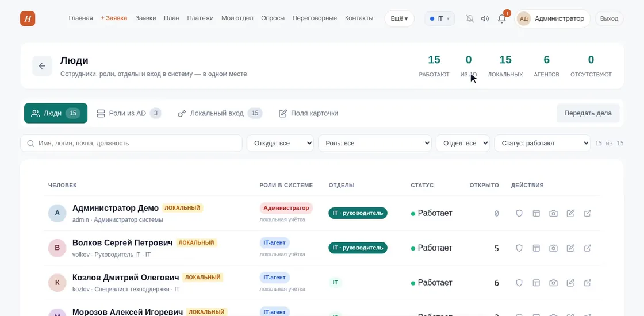Click the name Козлов Дмитрий Олегович

[x=126, y=278]
